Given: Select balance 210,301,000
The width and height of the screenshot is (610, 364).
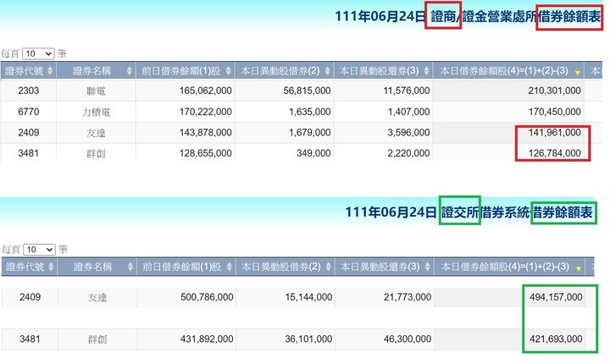Looking at the screenshot, I should 554,91.
